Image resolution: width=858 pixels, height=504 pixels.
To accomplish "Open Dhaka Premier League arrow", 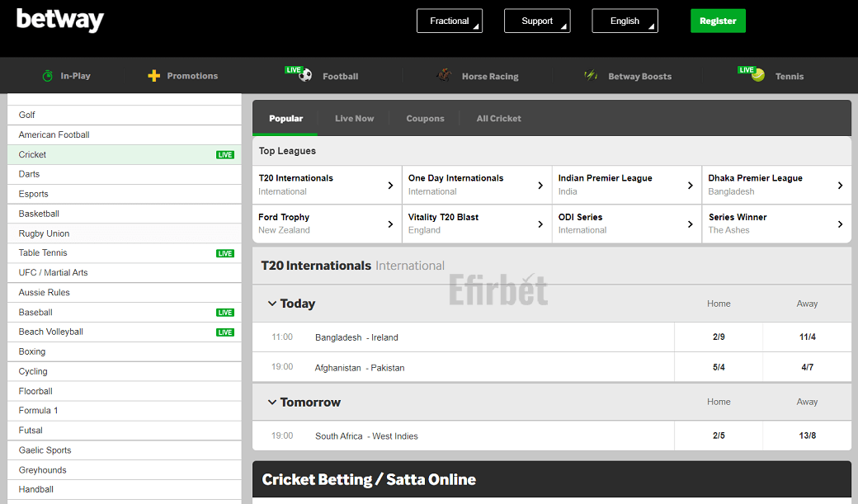I will [x=840, y=186].
